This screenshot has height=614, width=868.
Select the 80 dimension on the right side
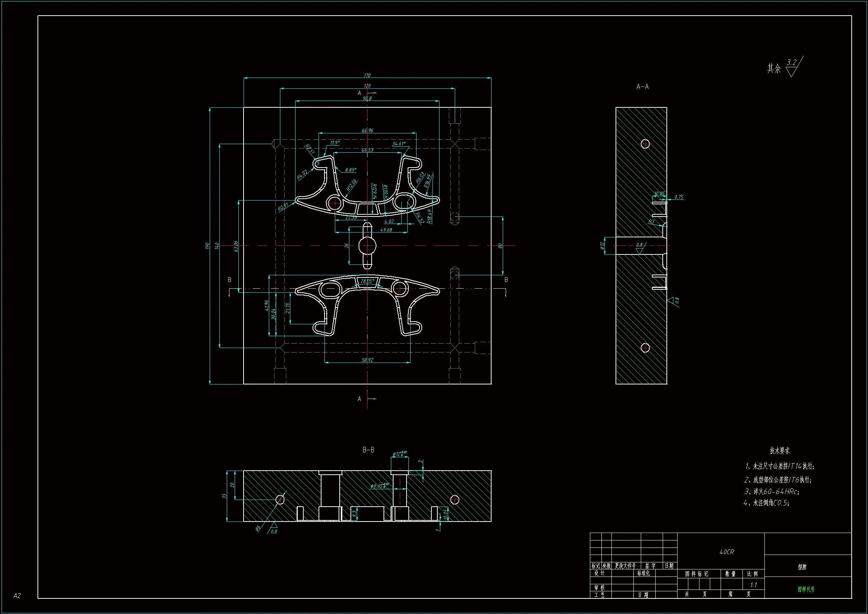click(500, 246)
